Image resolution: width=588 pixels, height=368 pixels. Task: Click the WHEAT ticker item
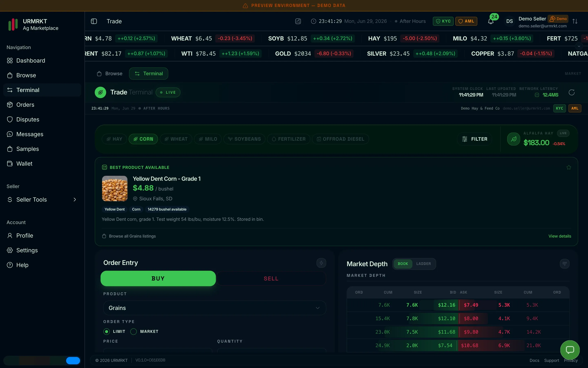point(213,38)
